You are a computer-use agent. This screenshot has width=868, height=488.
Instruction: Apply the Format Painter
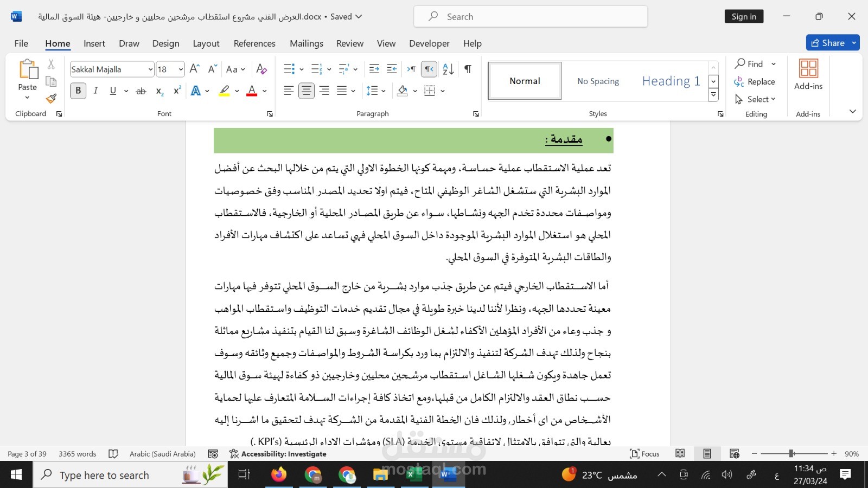(x=50, y=99)
